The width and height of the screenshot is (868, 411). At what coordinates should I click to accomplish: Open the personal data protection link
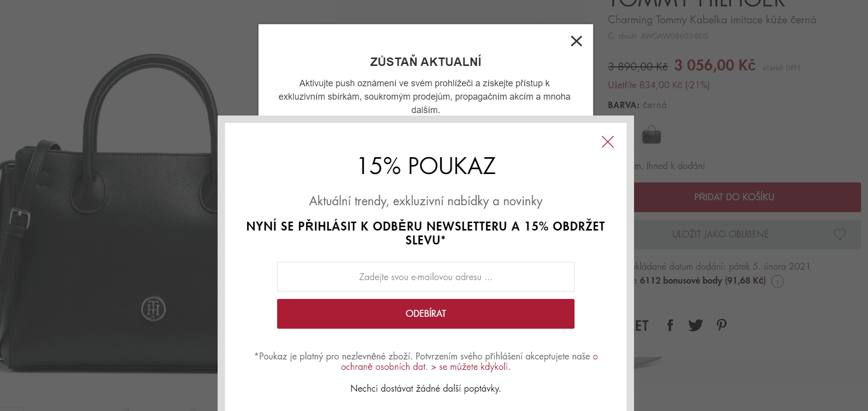pos(469,362)
